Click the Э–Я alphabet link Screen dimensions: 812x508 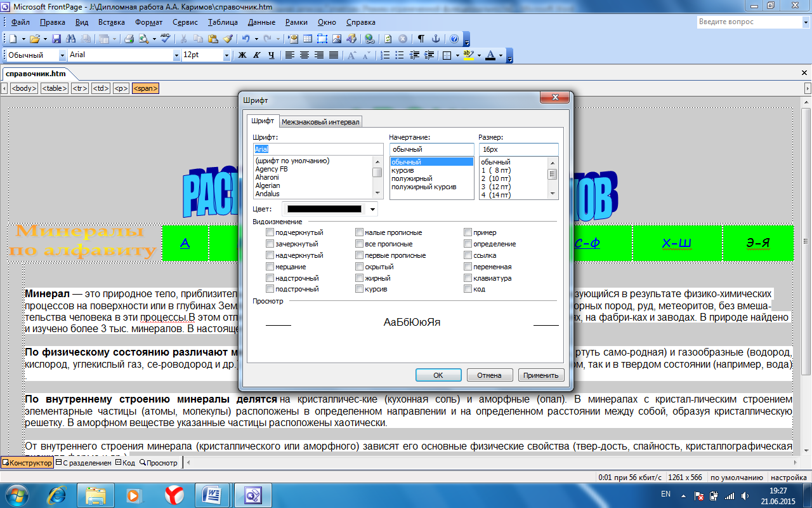click(x=757, y=243)
